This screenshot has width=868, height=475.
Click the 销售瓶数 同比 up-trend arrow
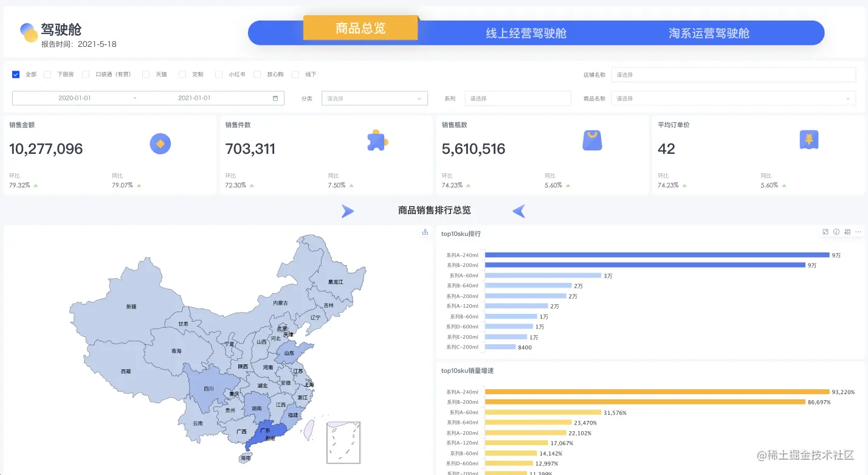(x=568, y=185)
